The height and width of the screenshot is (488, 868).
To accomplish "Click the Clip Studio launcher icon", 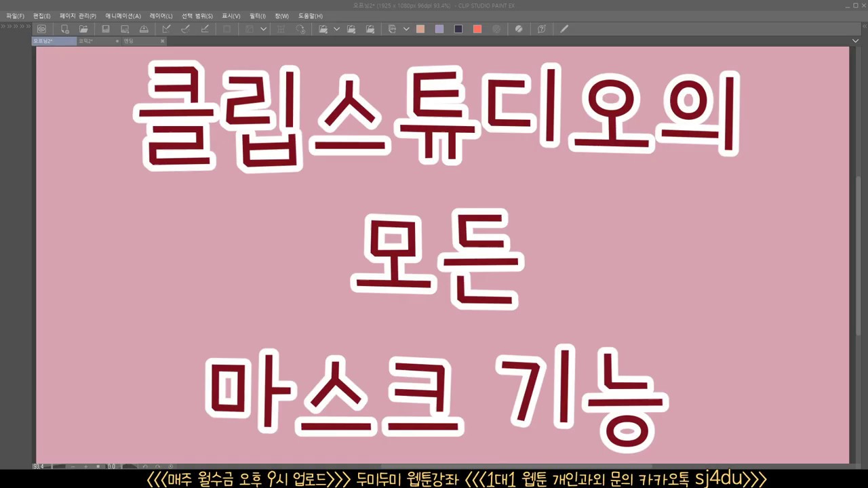I will pyautogui.click(x=41, y=29).
